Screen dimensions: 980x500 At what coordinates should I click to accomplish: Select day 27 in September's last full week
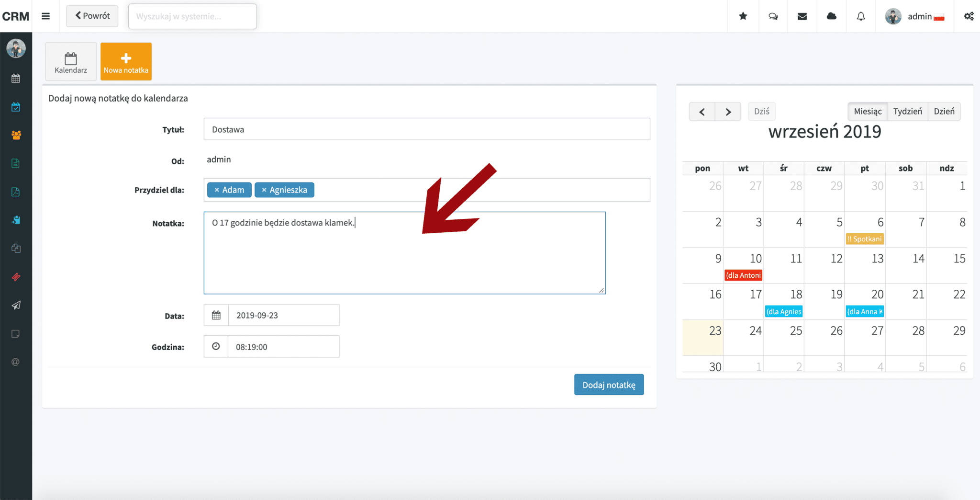point(865,338)
